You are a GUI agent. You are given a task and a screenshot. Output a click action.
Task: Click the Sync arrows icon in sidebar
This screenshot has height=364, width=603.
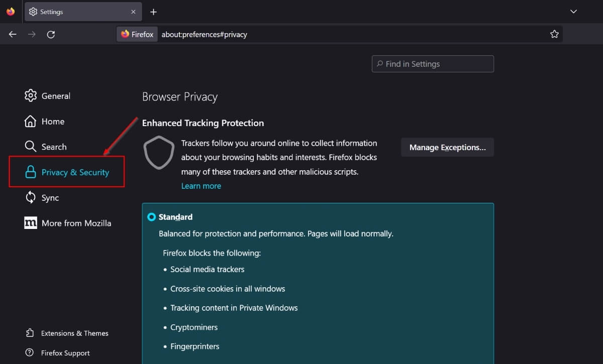[x=30, y=198]
